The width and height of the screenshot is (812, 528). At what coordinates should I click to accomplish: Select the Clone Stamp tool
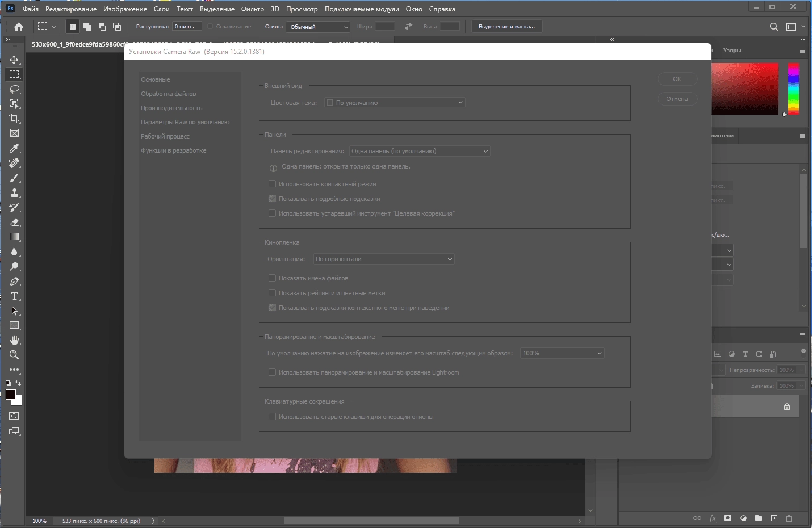click(x=14, y=192)
